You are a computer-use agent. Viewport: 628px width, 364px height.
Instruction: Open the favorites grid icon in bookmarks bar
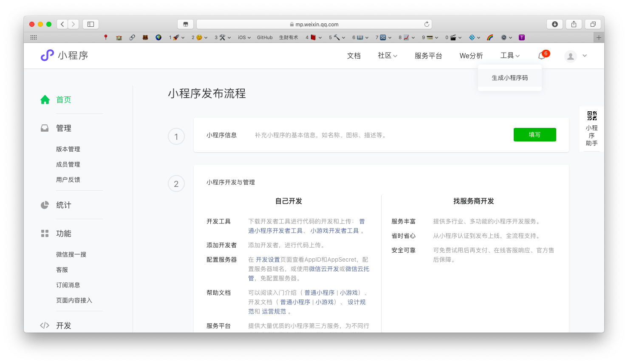34,37
